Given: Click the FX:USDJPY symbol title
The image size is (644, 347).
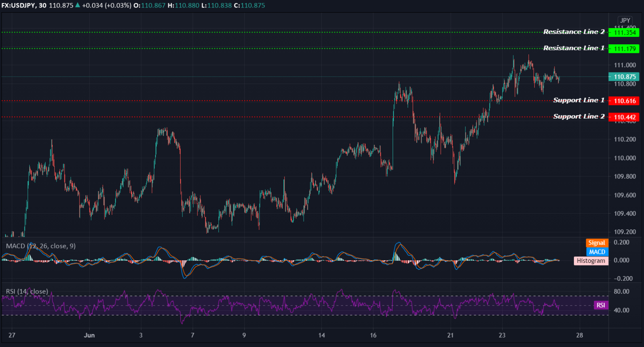Looking at the screenshot, I should click(x=23, y=6).
